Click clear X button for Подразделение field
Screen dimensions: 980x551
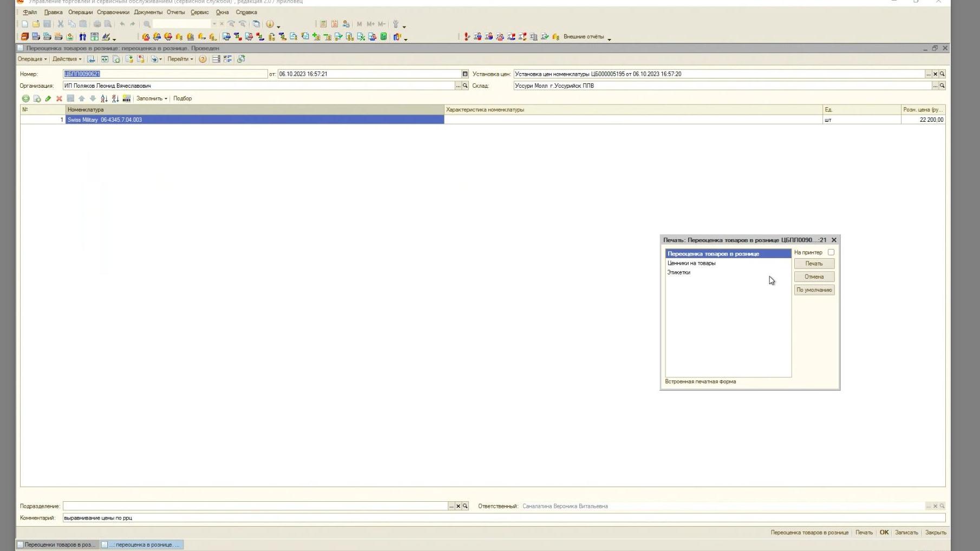(458, 506)
